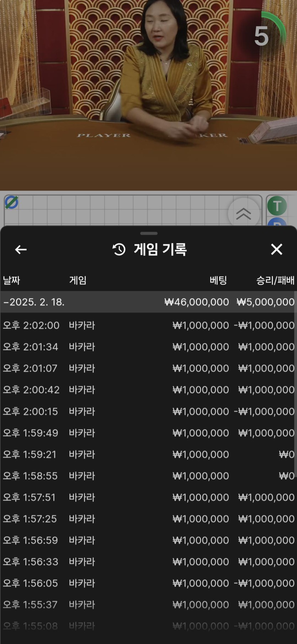The image size is (297, 644).
Task: Click the 승리/패배 column header
Action: [275, 281]
